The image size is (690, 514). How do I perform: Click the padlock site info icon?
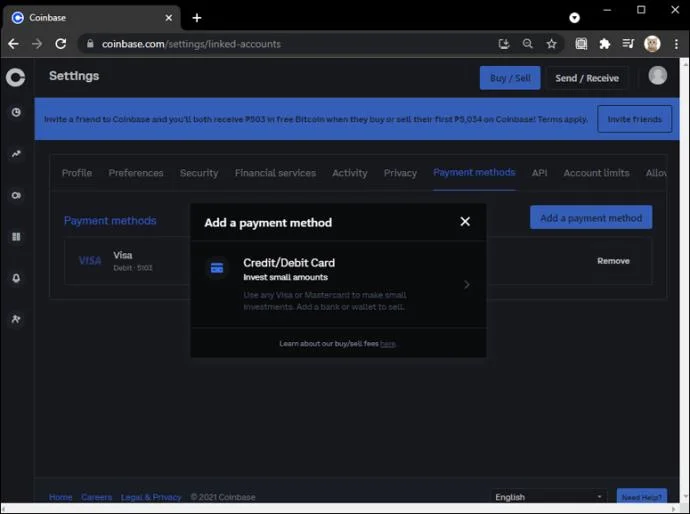point(90,44)
